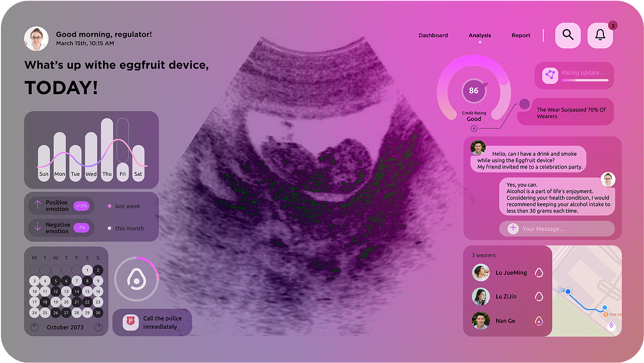Open the search icon button
Viewport: 644px width, 363px height.
[x=568, y=35]
